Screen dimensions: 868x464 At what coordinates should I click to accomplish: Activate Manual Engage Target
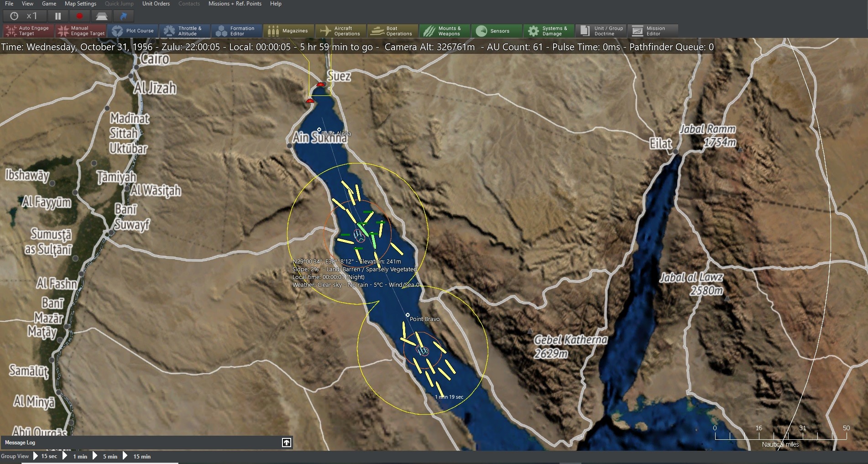[81, 31]
